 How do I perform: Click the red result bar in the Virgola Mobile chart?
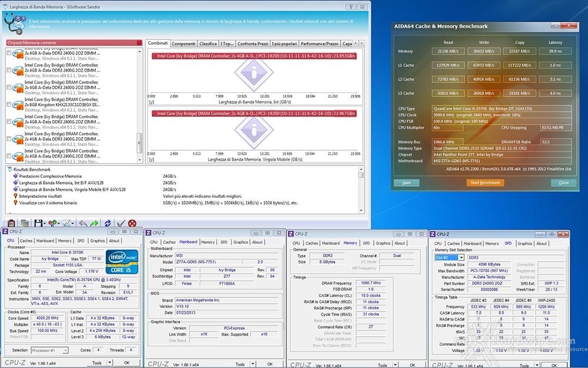(x=254, y=114)
